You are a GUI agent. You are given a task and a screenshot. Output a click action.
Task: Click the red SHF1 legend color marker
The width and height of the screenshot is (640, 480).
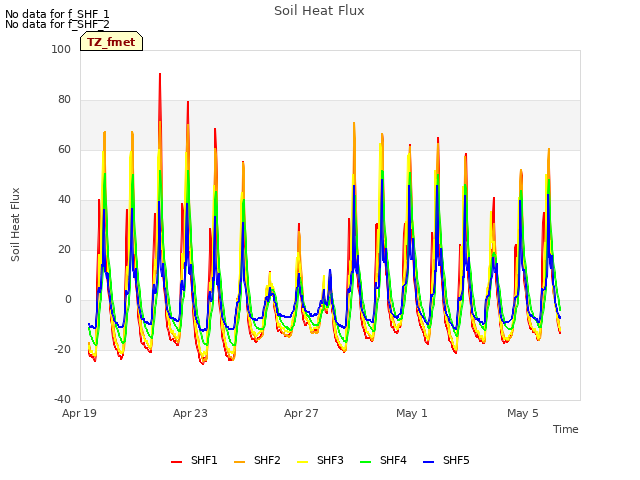coord(176,462)
